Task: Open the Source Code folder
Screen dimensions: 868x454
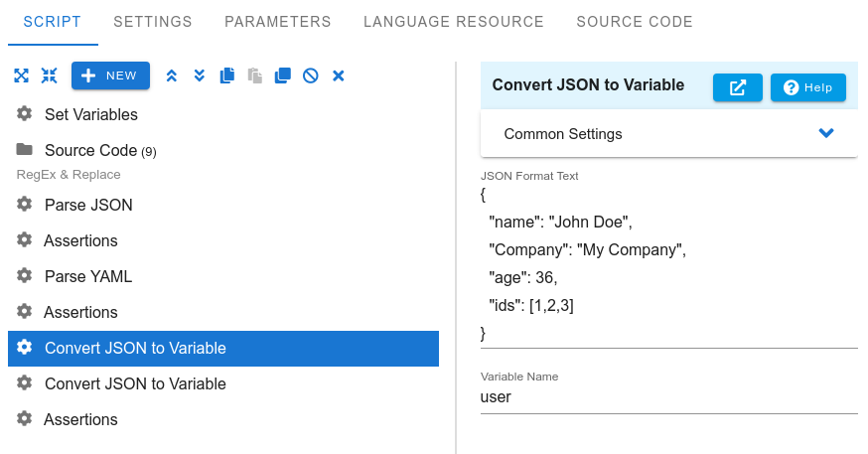Action: click(89, 151)
